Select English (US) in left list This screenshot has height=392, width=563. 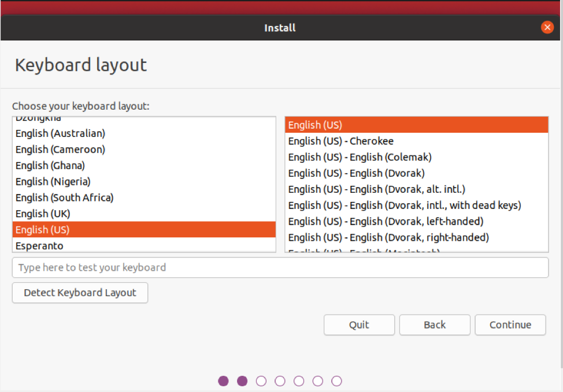[43, 230]
